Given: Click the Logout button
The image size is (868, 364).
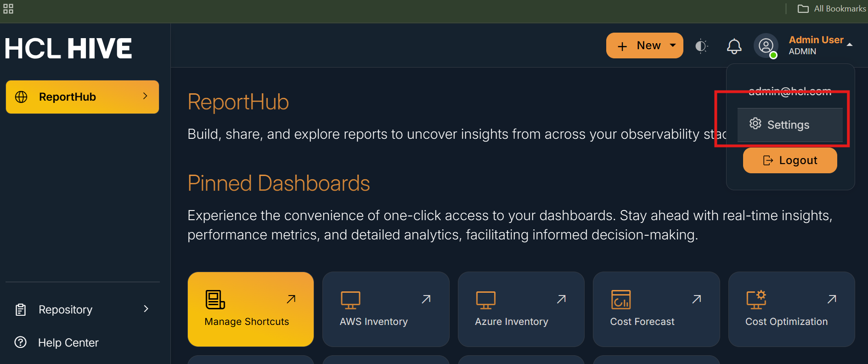Looking at the screenshot, I should pyautogui.click(x=790, y=160).
